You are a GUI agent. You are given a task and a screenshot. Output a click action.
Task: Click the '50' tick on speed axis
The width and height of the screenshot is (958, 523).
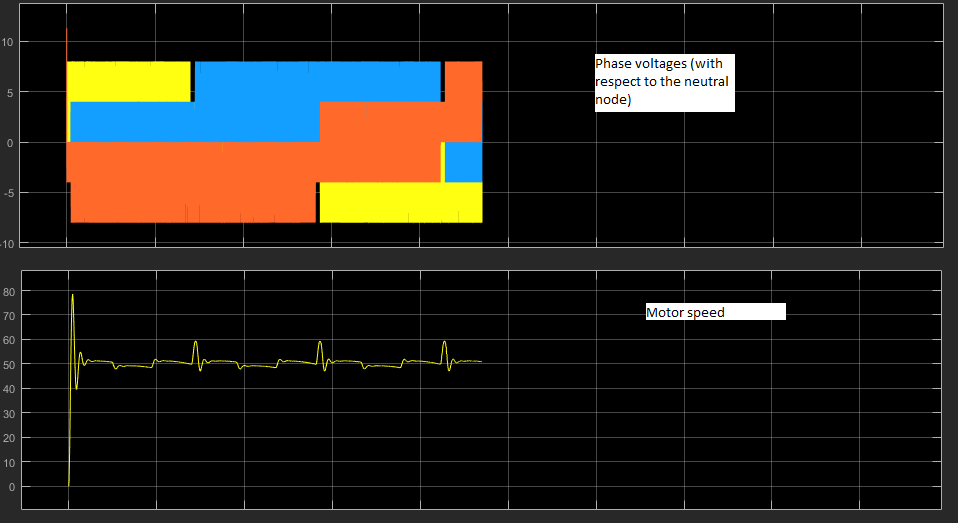pyautogui.click(x=9, y=364)
